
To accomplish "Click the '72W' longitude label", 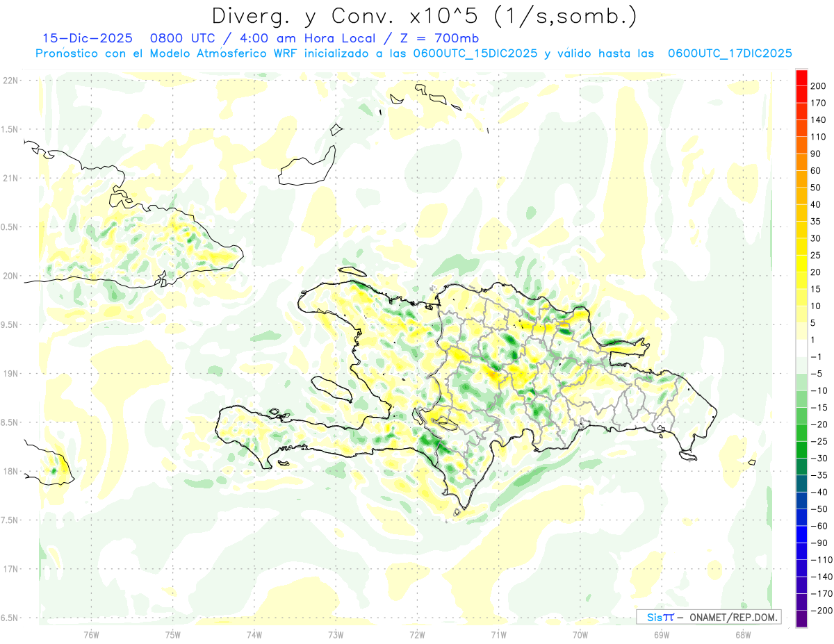I will [x=417, y=635].
